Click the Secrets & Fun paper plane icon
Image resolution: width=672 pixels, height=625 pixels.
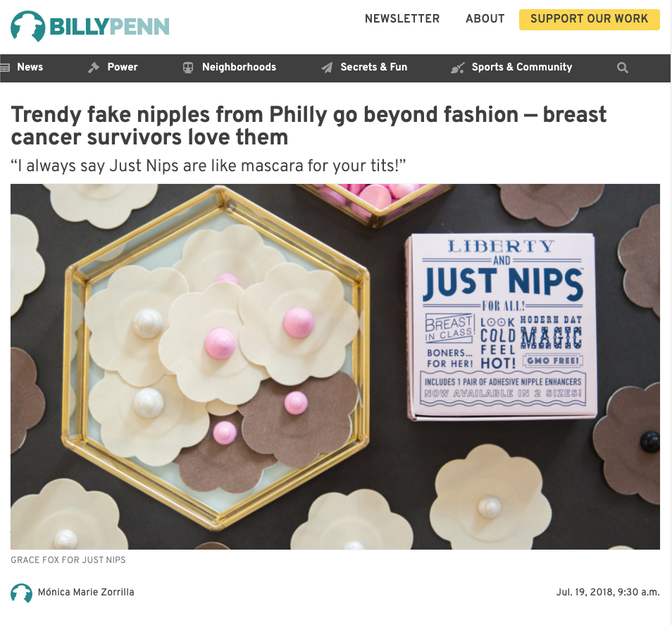coord(327,68)
